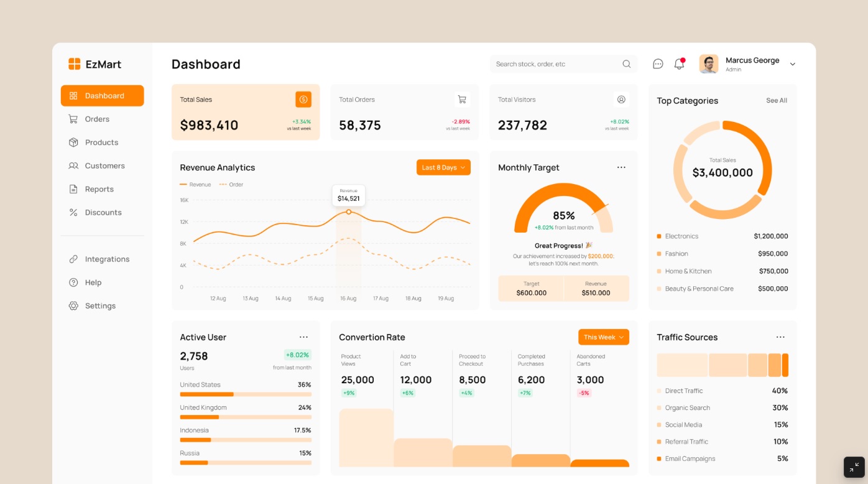This screenshot has width=868, height=484.
Task: Click the Integrations link icon
Action: pos(74,259)
